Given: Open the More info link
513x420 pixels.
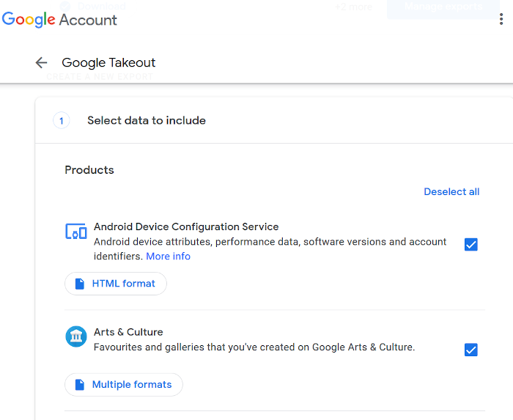Looking at the screenshot, I should coord(168,257).
